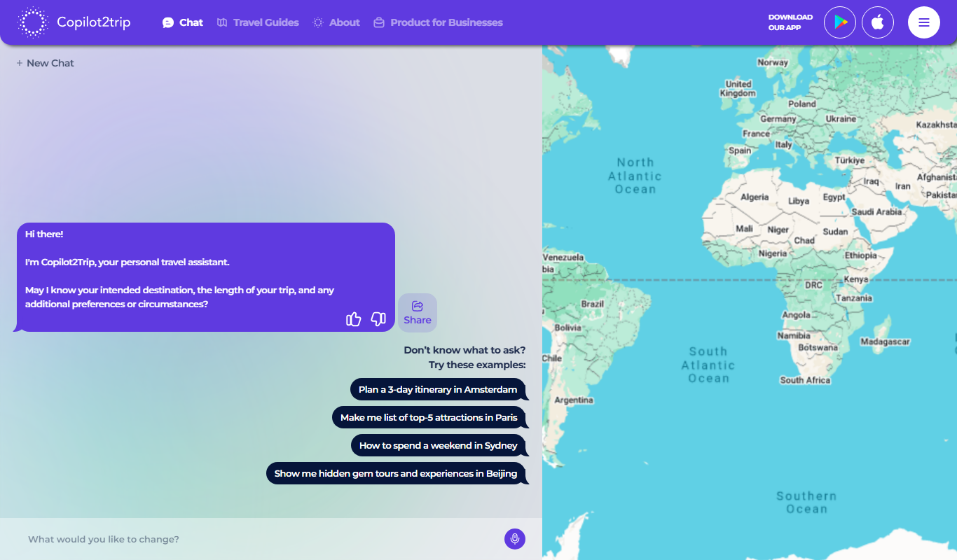This screenshot has width=957, height=560.
Task: Open the Travel Guides tab
Action: point(258,22)
